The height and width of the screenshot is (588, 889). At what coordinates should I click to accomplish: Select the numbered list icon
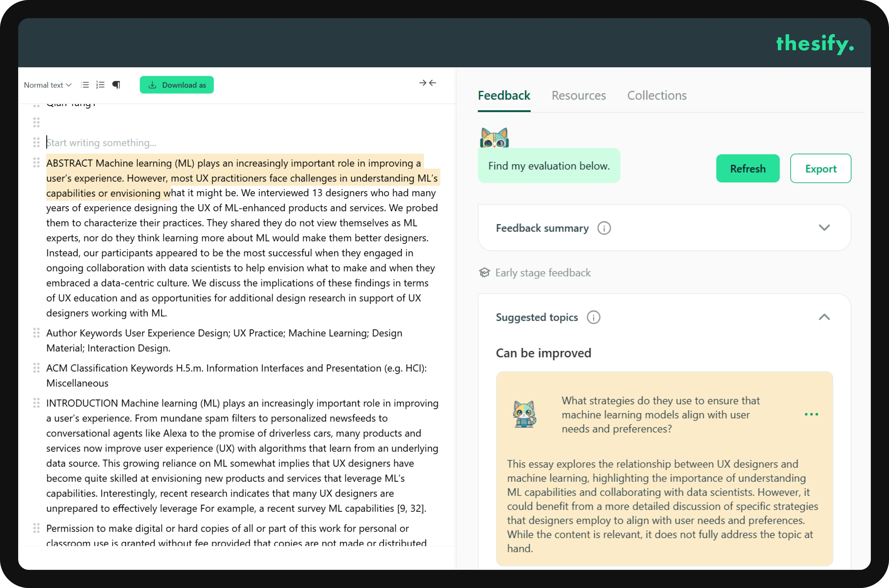[x=100, y=85]
